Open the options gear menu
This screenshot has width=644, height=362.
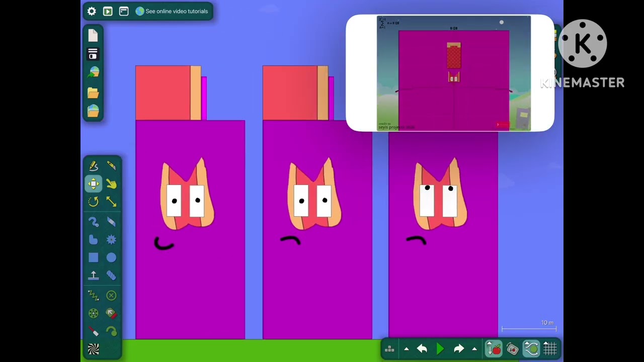(x=92, y=11)
